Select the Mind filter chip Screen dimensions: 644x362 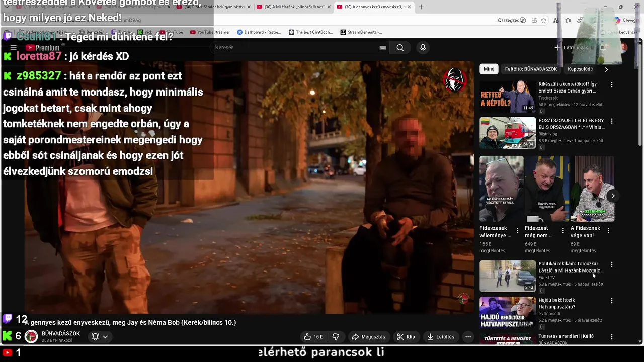click(489, 69)
